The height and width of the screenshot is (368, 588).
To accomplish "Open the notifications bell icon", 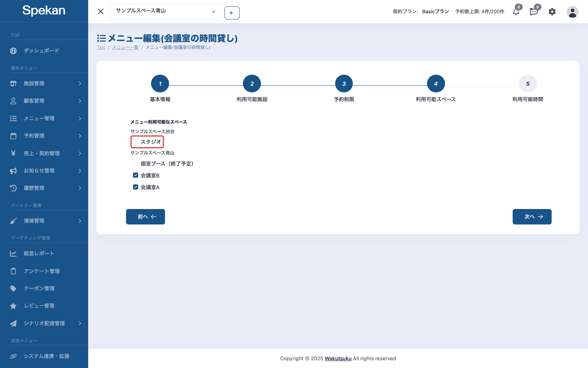I will pyautogui.click(x=516, y=12).
